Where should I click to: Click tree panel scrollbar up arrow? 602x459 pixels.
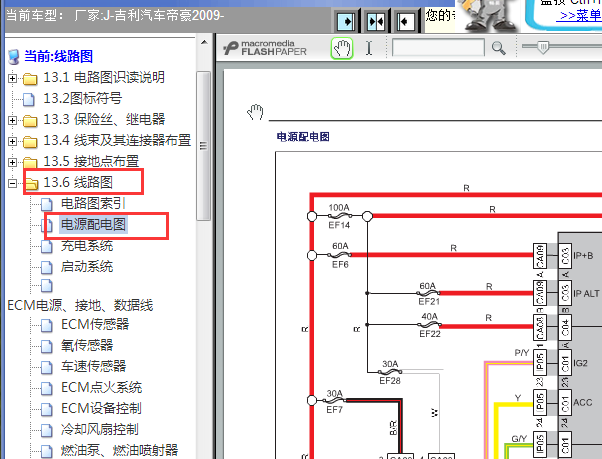(204, 43)
